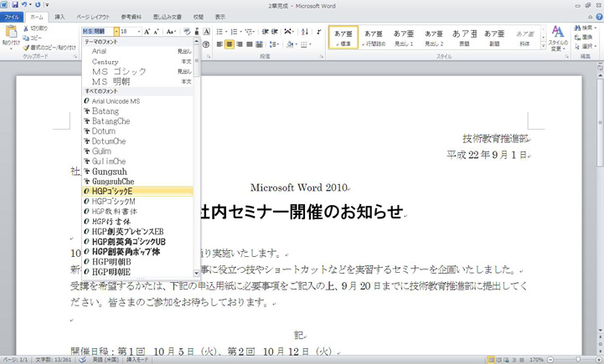Switch to Outline view button
Viewport: 604px width, 364px height.
[x=514, y=360]
